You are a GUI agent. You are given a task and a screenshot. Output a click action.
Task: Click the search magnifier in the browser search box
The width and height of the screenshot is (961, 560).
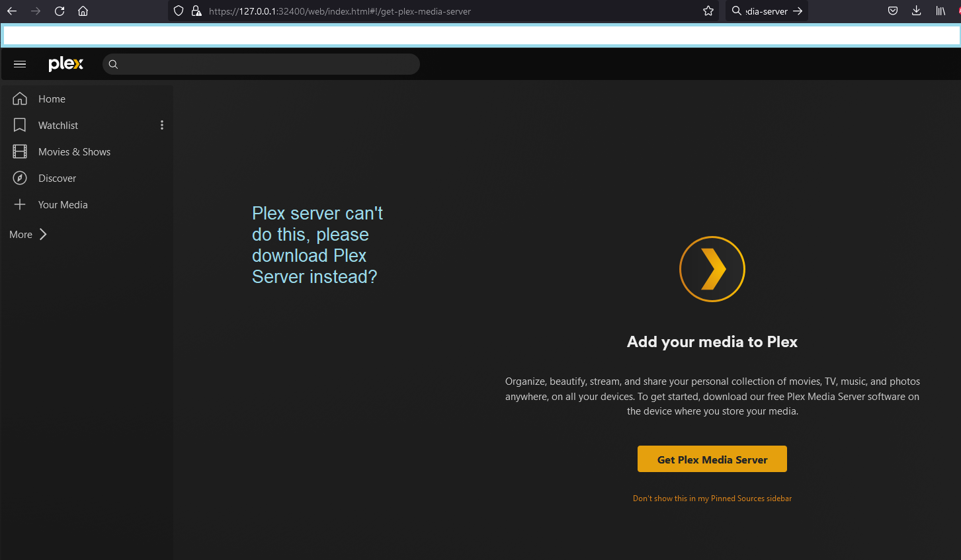pos(736,11)
